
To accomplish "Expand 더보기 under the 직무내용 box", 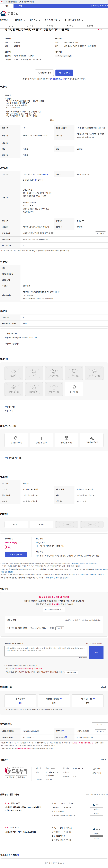I will point(54,120).
